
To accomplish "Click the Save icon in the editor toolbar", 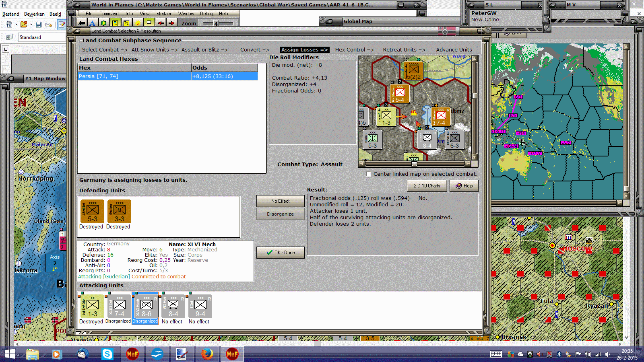I will 39,25.
